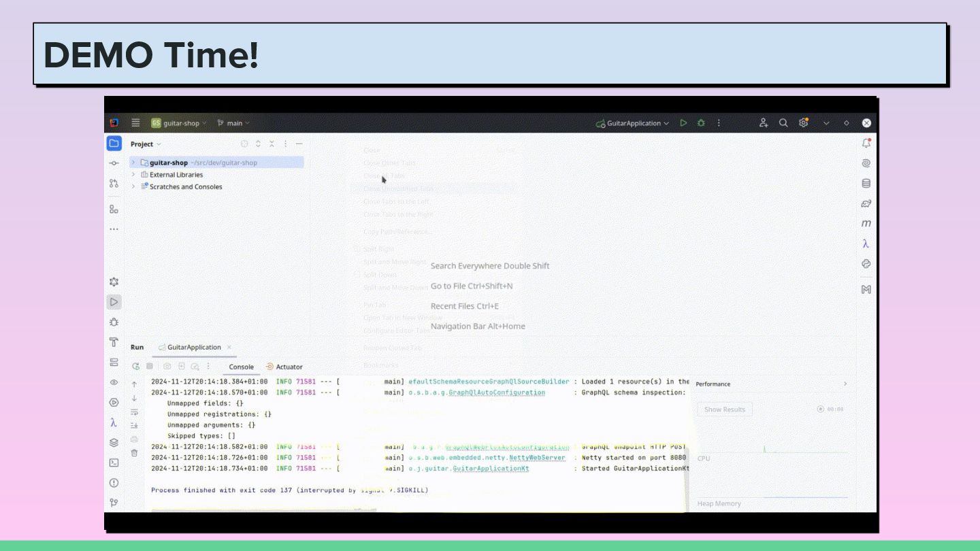Open the GuitarApplication run configuration dropdown

pos(632,123)
